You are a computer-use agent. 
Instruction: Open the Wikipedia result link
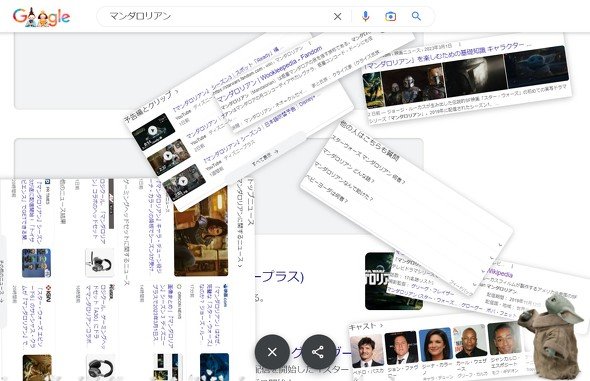(500, 273)
